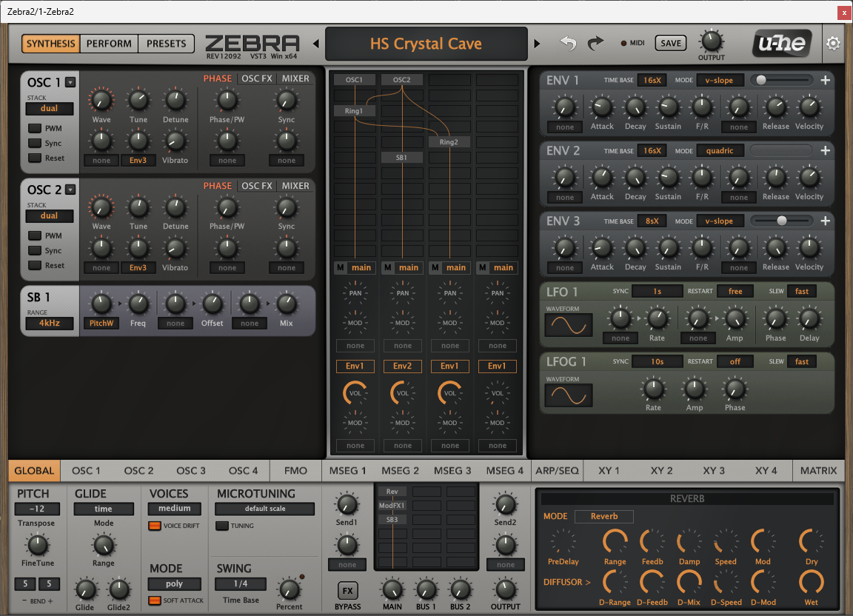Click the redo arrow icon
This screenshot has height=616, width=853.
pos(595,44)
